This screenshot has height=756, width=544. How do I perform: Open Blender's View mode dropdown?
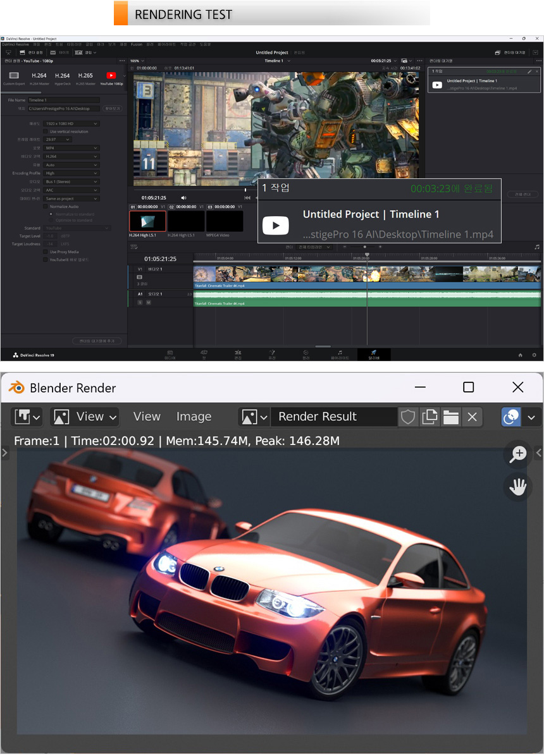(85, 417)
